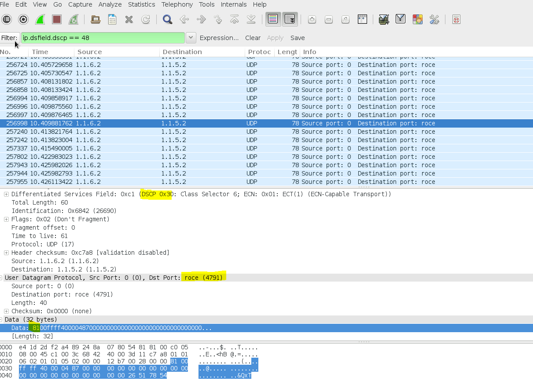Expand the Differentiated Services Field

(6, 194)
